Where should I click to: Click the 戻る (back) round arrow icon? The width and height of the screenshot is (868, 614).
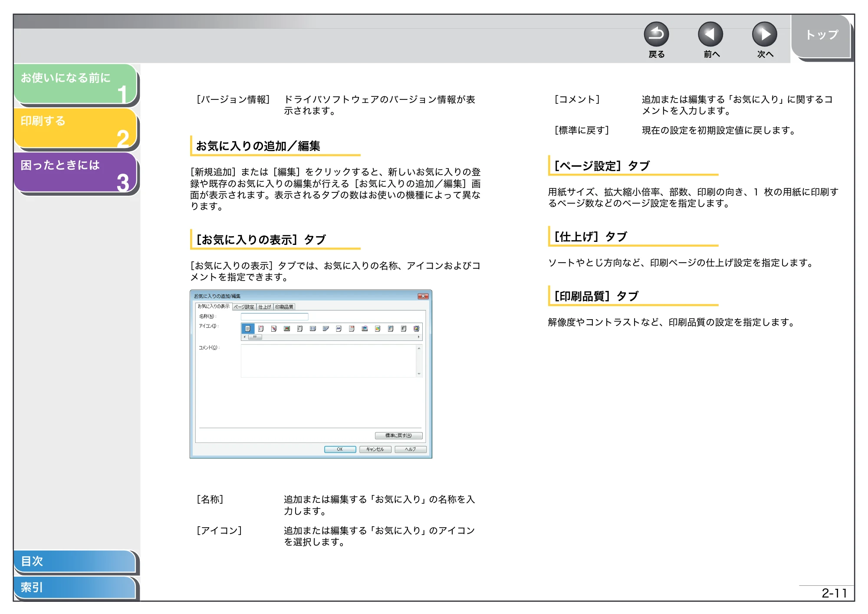pyautogui.click(x=656, y=34)
